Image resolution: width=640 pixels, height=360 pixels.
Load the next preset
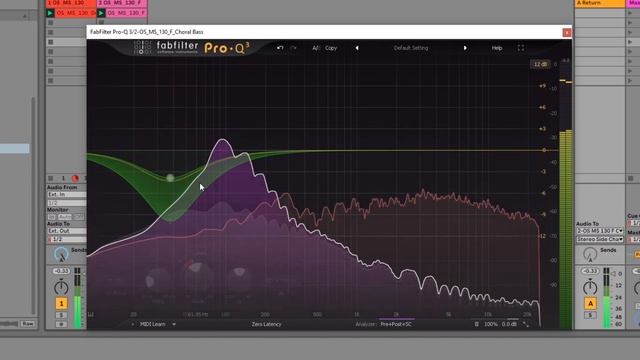465,48
